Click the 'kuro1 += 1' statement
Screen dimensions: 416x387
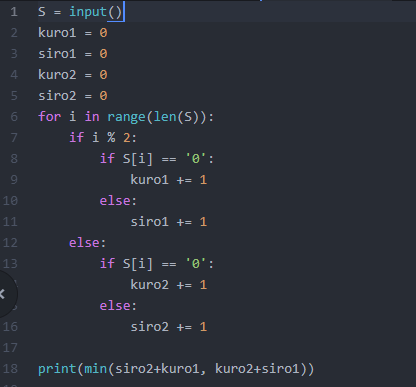pyautogui.click(x=169, y=180)
